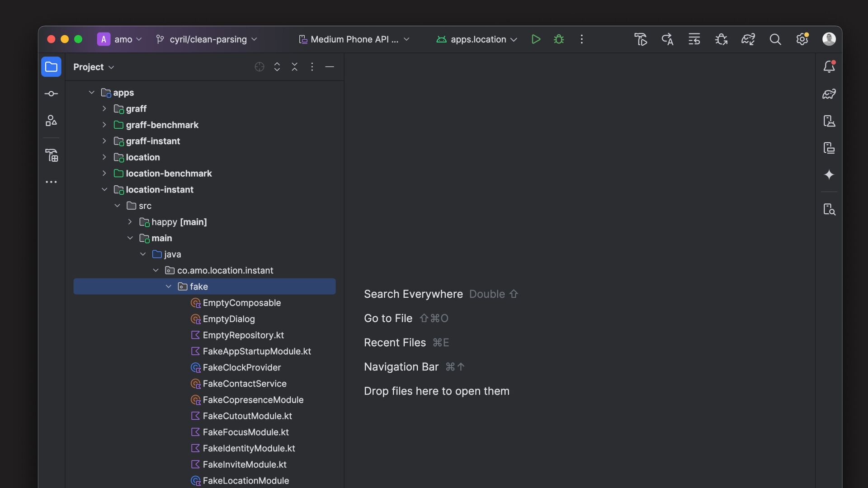Select FakeClockProvider in the file tree
Screen dimensions: 868x488
point(241,367)
